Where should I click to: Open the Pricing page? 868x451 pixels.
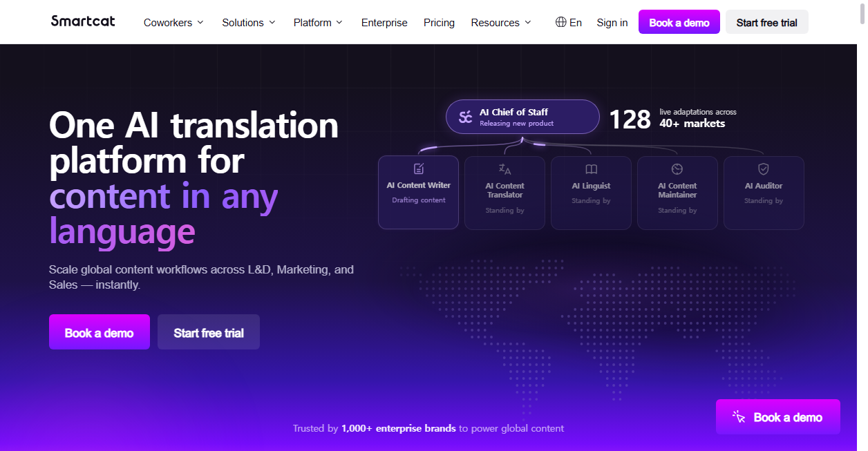pos(439,22)
